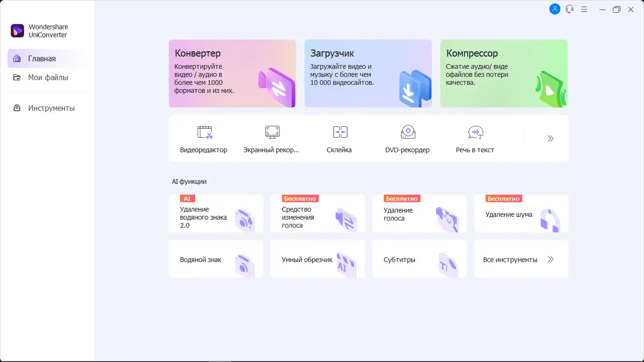
Task: Click the voice changer icon
Action: point(346,220)
